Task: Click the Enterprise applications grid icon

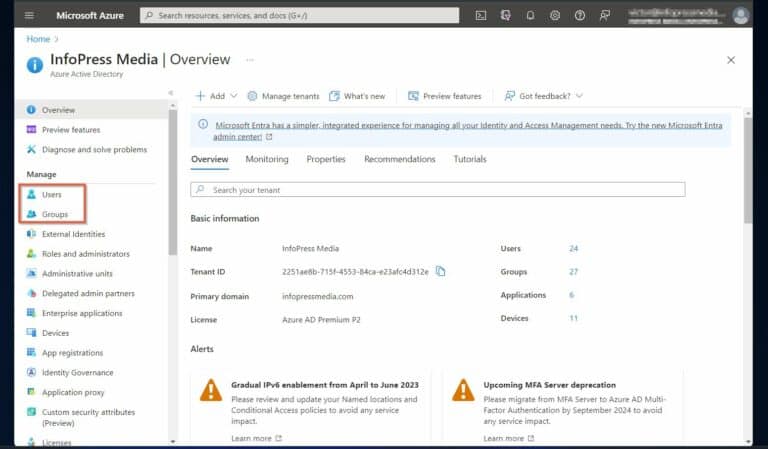Action: pos(31,313)
